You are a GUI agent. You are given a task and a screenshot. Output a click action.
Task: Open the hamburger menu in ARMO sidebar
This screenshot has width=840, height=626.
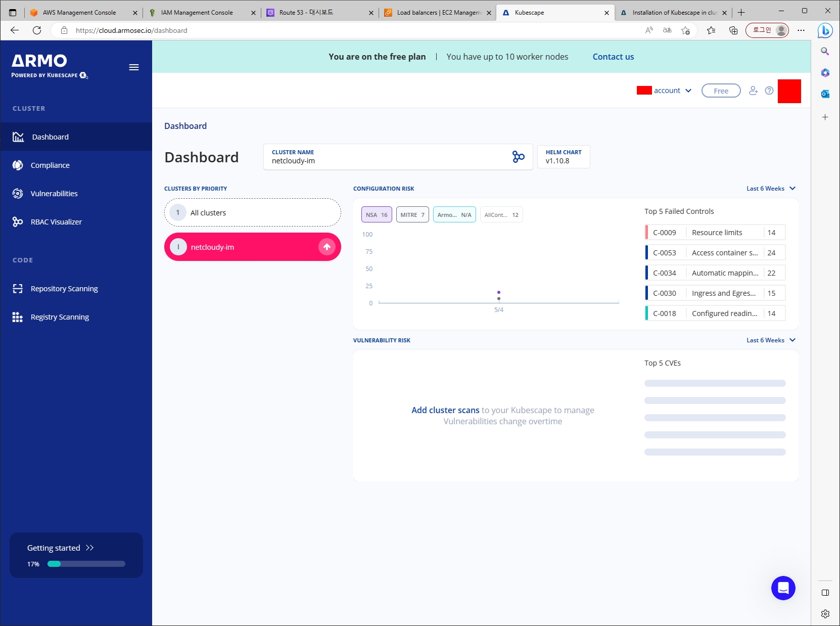[134, 67]
